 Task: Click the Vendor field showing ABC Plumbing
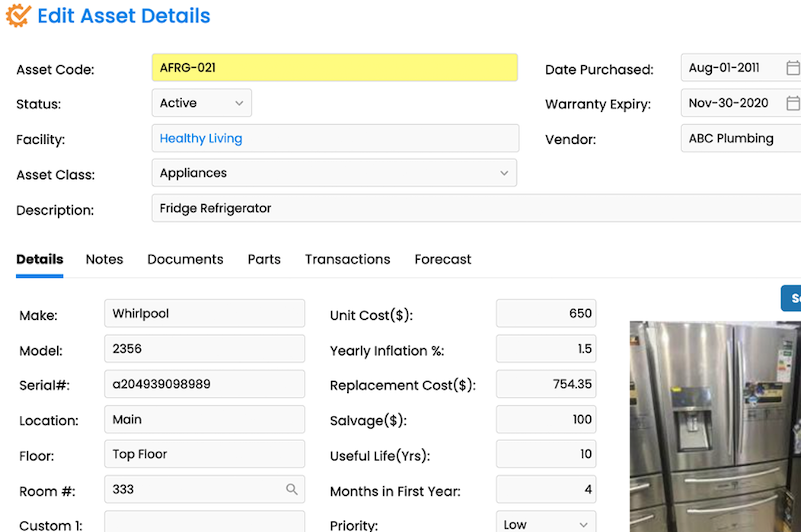point(740,139)
